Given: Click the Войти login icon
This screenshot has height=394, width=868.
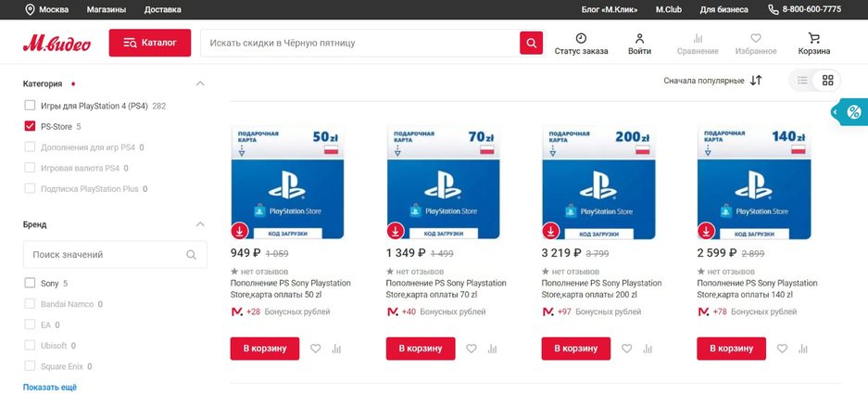Looking at the screenshot, I should (639, 44).
